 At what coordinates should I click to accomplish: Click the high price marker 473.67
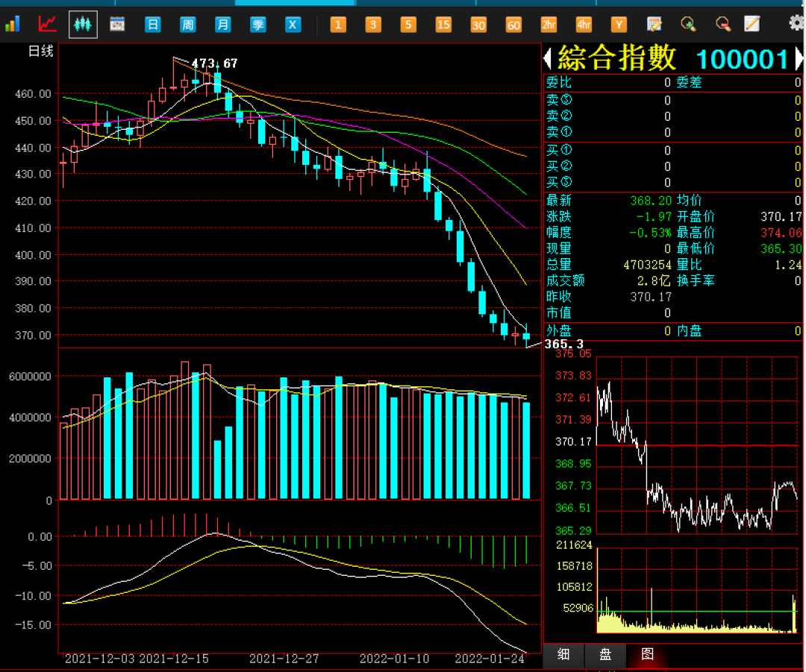click(214, 63)
